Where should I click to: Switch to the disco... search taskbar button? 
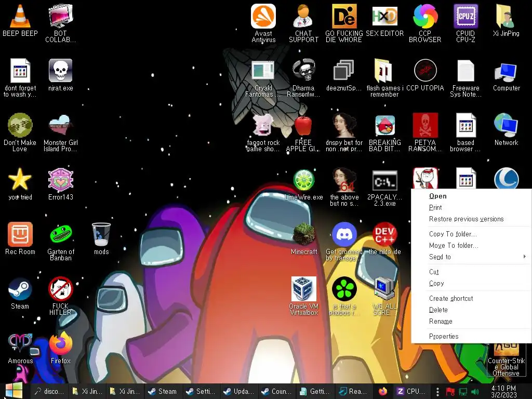click(x=49, y=392)
